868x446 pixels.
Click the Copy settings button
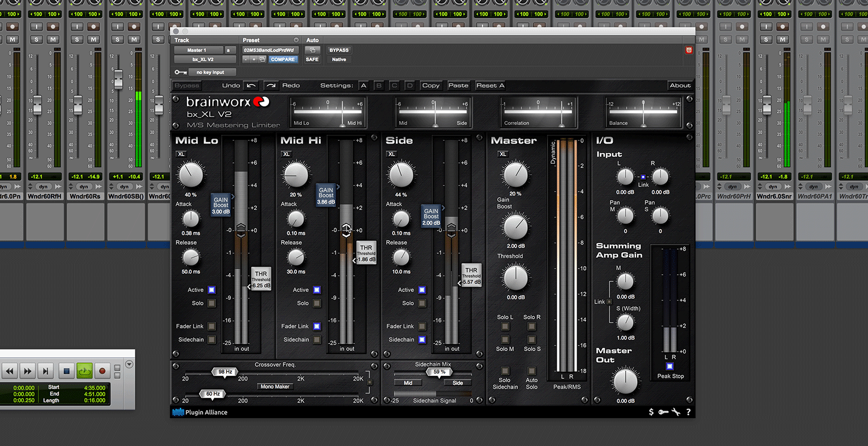tap(431, 86)
